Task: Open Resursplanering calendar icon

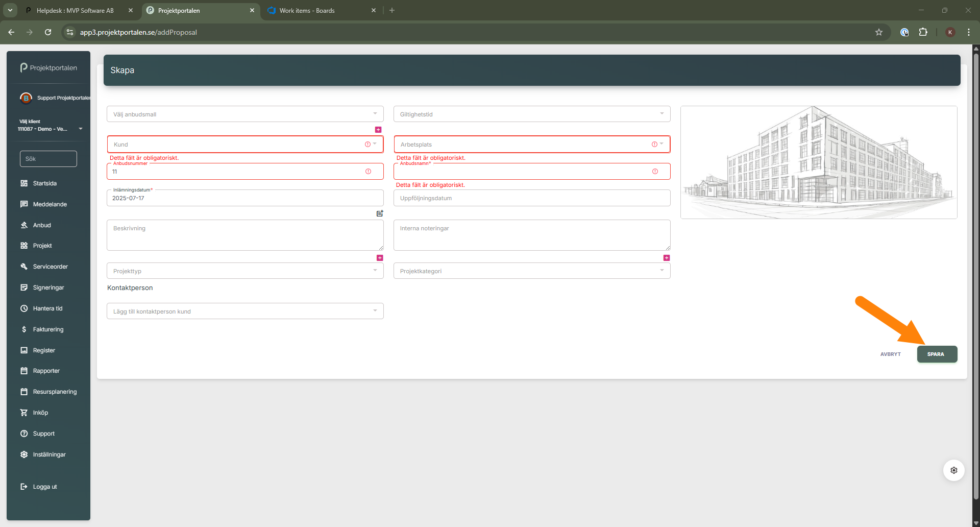Action: click(24, 392)
